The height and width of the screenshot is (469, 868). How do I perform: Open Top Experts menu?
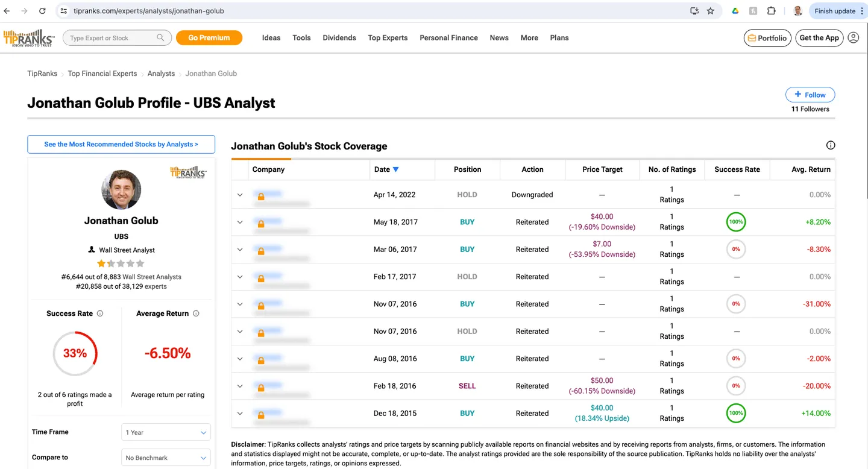388,37
